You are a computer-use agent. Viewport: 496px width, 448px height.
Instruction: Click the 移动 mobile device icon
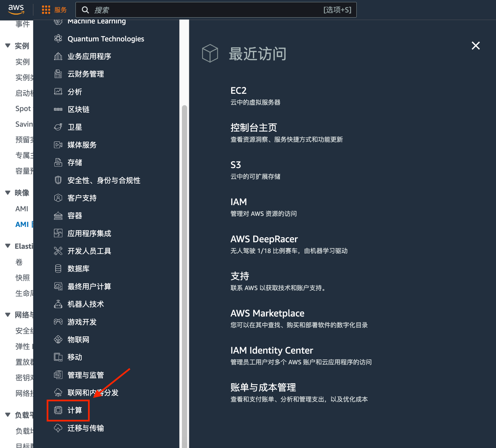[x=58, y=357]
